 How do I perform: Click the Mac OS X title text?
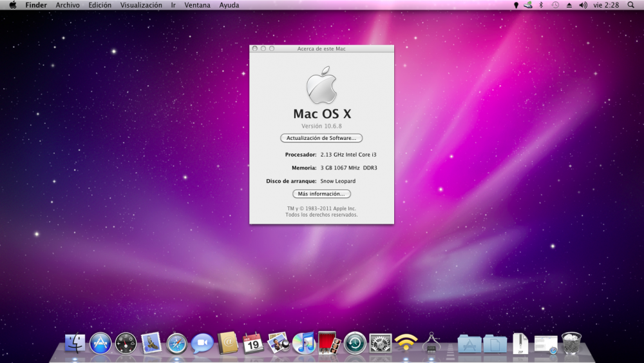click(x=322, y=113)
